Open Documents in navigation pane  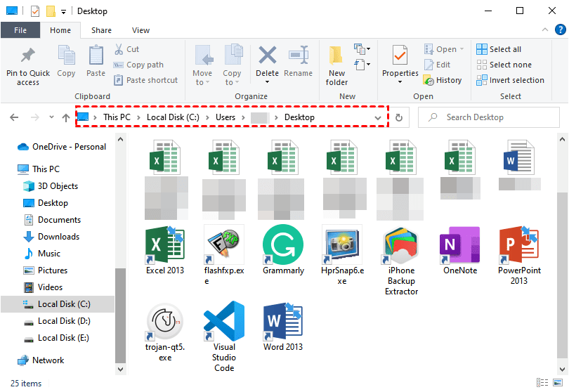click(x=52, y=220)
